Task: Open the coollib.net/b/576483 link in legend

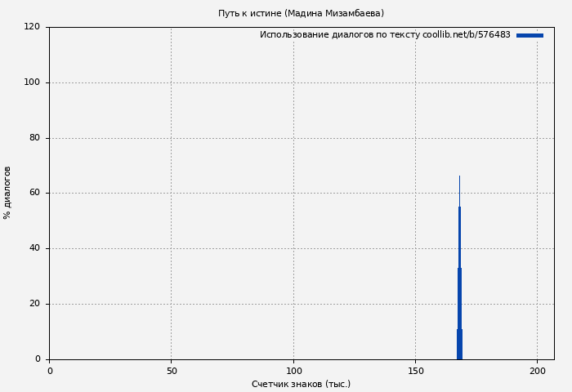Action: [x=467, y=35]
